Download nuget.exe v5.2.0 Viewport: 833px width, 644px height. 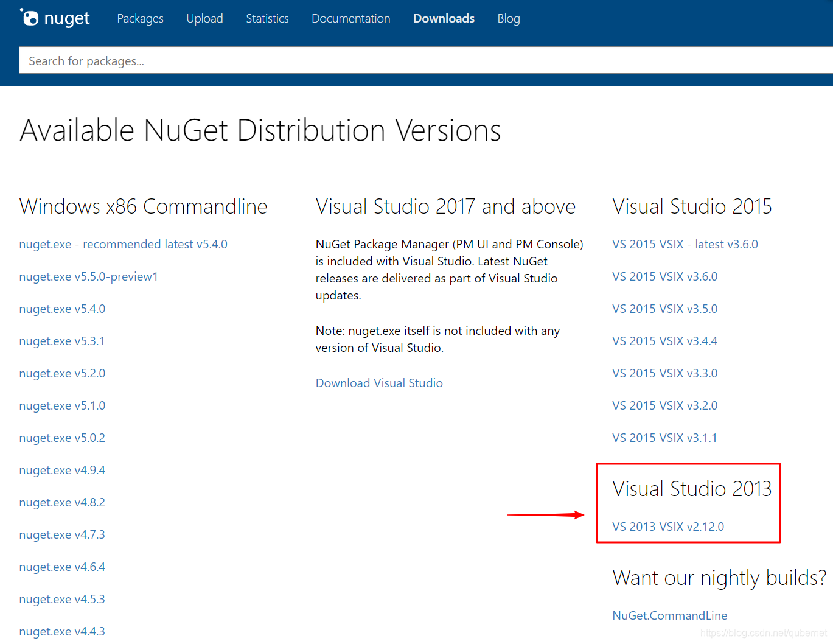[x=62, y=373]
